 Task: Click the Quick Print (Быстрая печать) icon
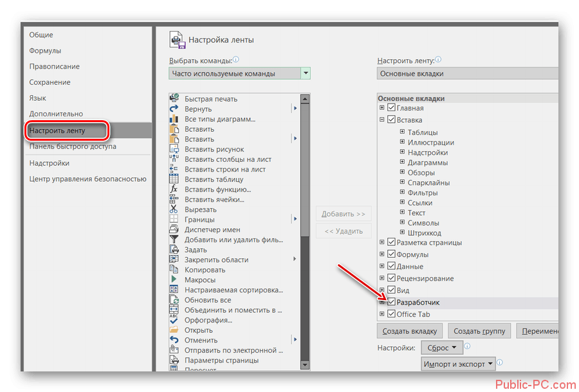(174, 99)
